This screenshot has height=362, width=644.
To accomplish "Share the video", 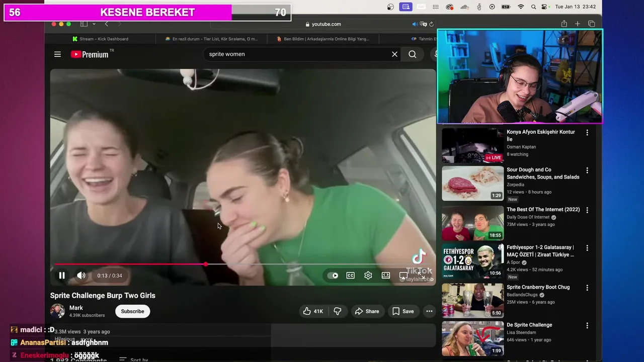I will (367, 311).
